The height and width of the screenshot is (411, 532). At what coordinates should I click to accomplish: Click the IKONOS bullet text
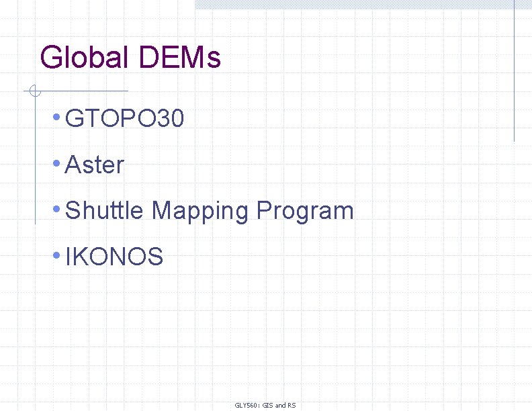pos(114,256)
